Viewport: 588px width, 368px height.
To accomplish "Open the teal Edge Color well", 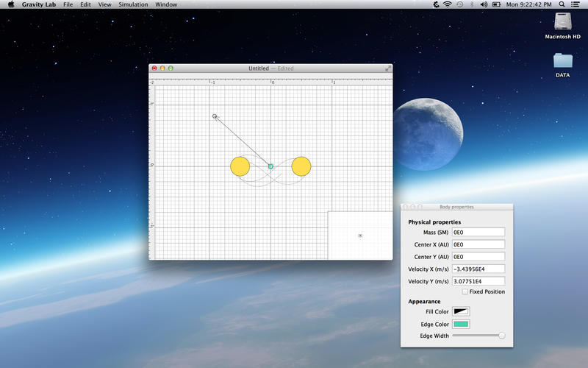I will (461, 324).
